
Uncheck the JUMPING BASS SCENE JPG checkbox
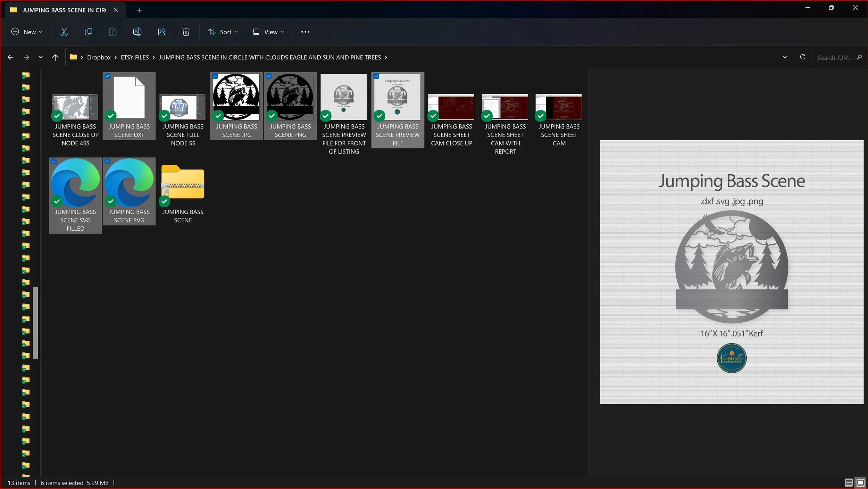(x=215, y=76)
